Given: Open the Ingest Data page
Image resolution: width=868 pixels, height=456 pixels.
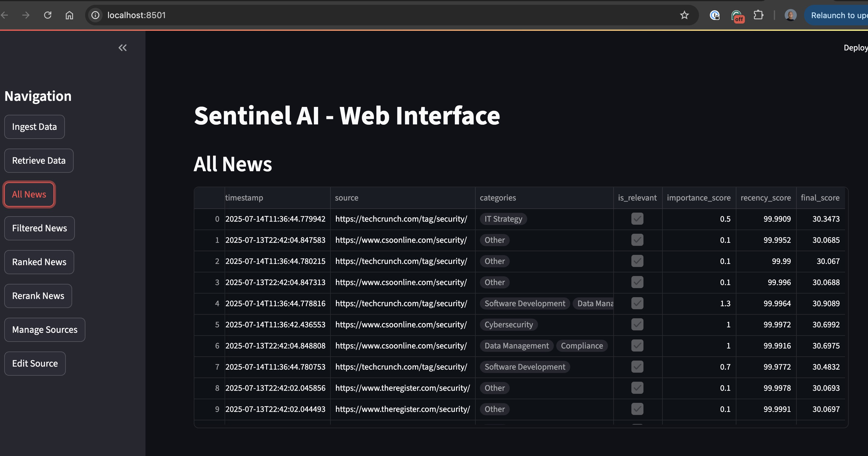Looking at the screenshot, I should coord(34,127).
